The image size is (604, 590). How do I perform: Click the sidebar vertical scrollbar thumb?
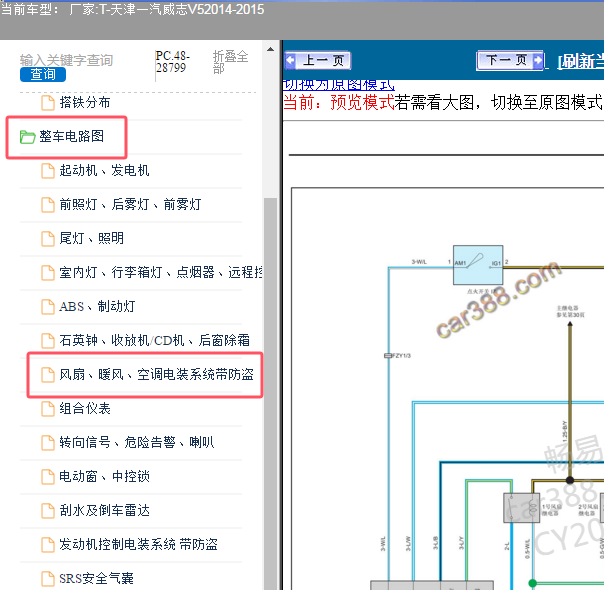[x=270, y=393]
